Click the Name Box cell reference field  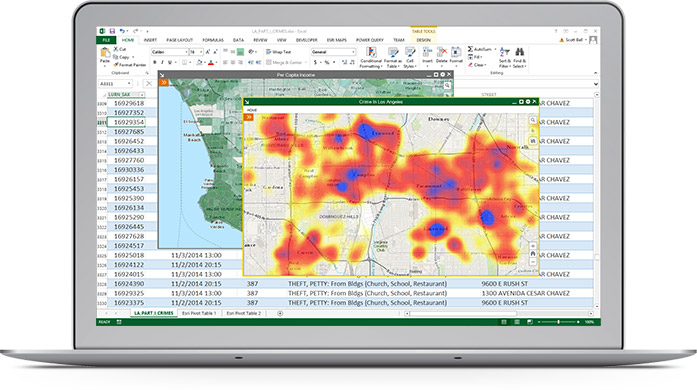pos(115,84)
